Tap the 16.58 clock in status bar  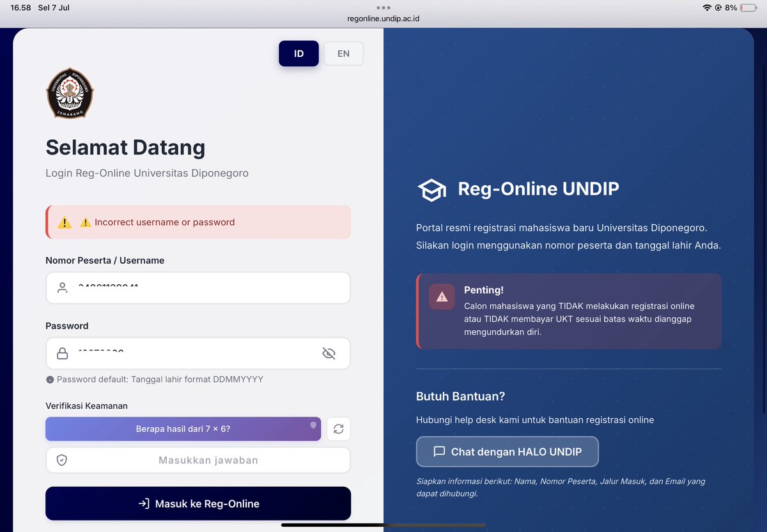point(21,8)
